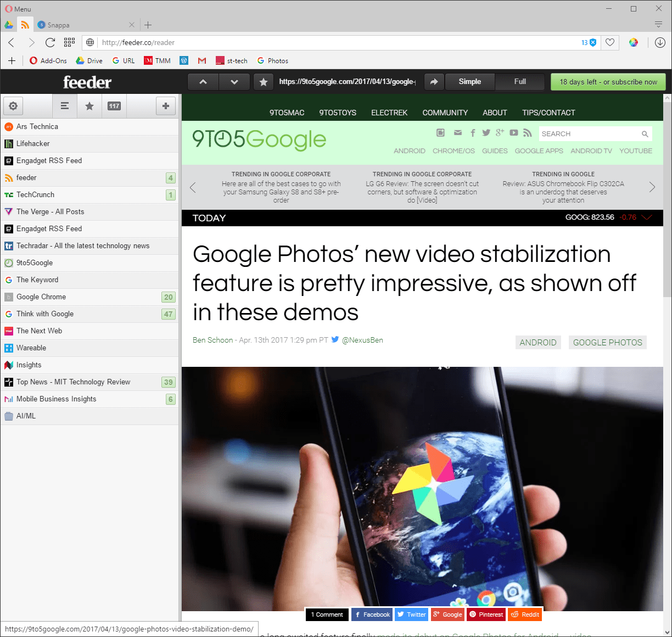Viewport: 672px width, 637px height.
Task: Open the GOOGLE PHOTOS tag
Action: pos(608,343)
